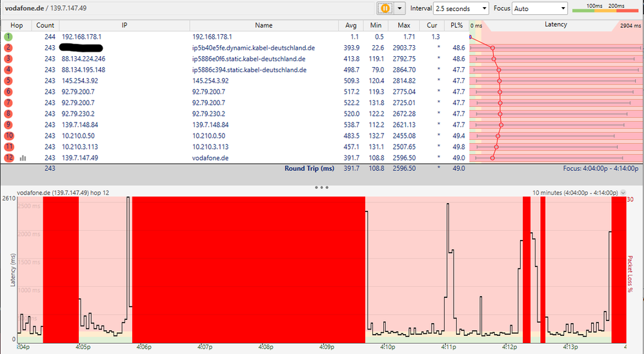Screen dimensions: 644x354
Task: Click hop 9's circle marker in Latency graph
Action: pyautogui.click(x=501, y=124)
